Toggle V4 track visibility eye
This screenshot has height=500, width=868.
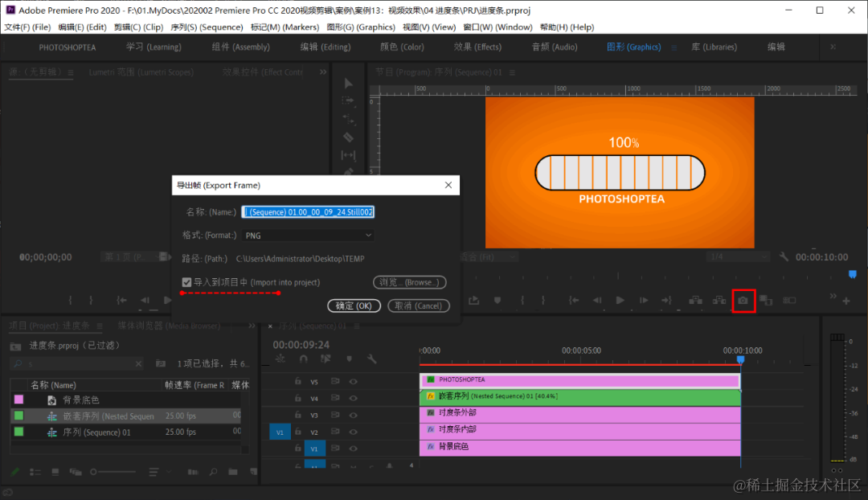pyautogui.click(x=353, y=398)
